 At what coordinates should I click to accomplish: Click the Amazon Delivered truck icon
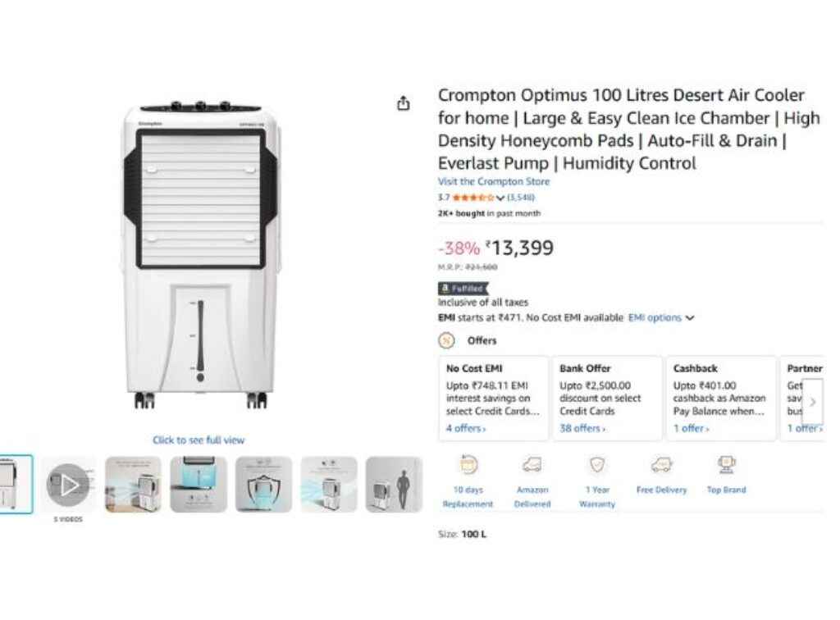click(x=532, y=465)
